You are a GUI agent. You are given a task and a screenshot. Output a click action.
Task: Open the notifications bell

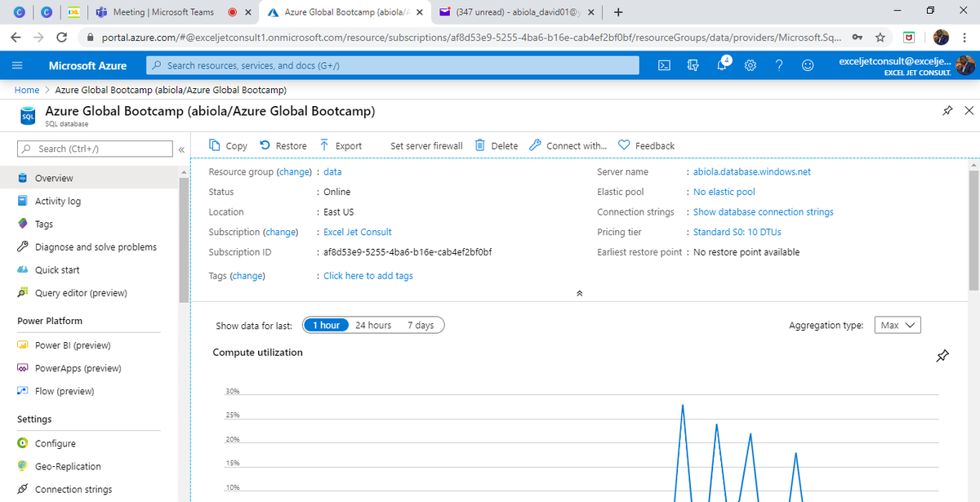(723, 65)
